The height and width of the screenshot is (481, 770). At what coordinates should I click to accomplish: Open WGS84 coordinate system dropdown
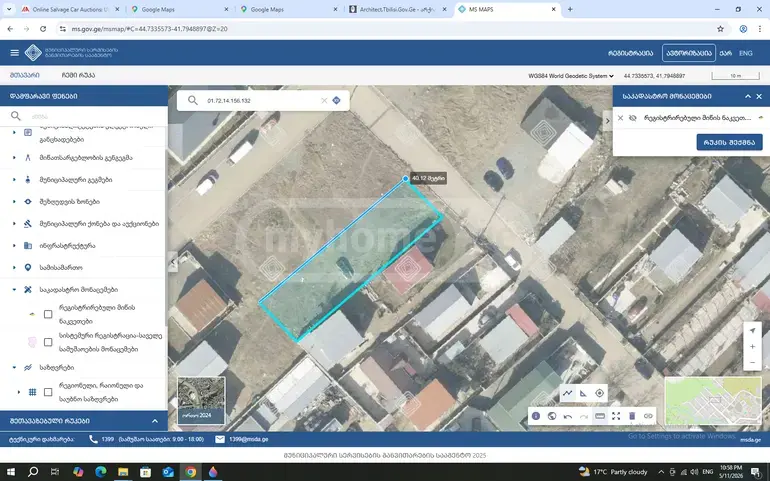(x=571, y=76)
